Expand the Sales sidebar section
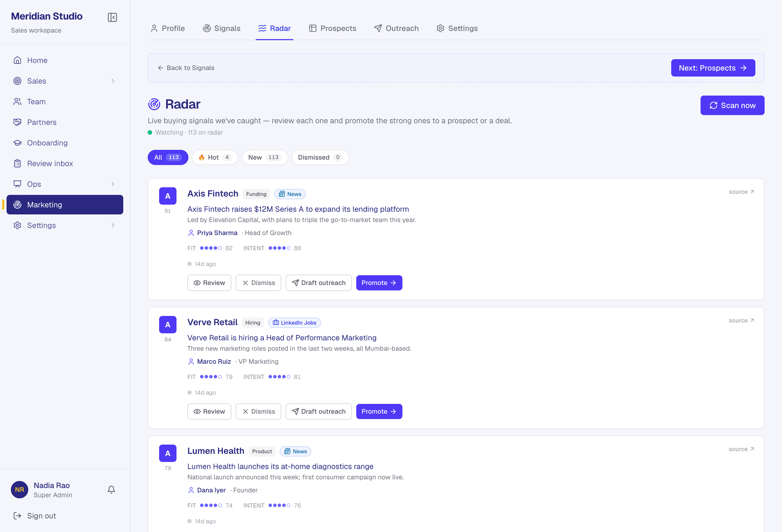This screenshot has height=532, width=782. tap(65, 81)
